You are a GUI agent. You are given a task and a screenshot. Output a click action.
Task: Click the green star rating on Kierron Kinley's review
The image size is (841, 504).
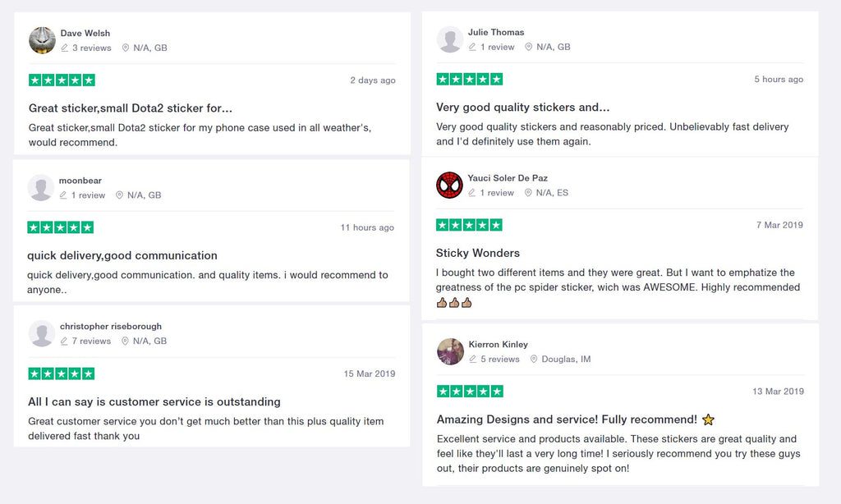pyautogui.click(x=470, y=392)
